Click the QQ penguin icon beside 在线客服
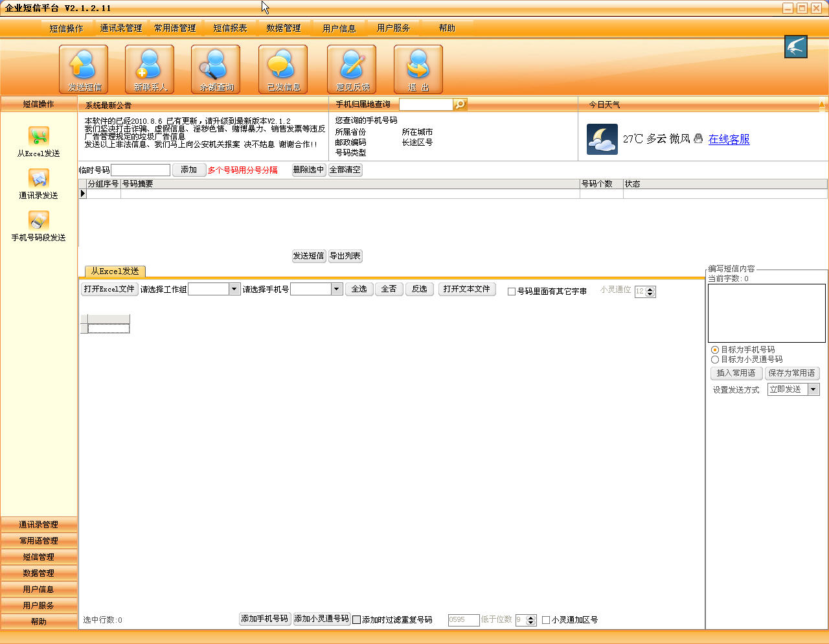 point(698,138)
